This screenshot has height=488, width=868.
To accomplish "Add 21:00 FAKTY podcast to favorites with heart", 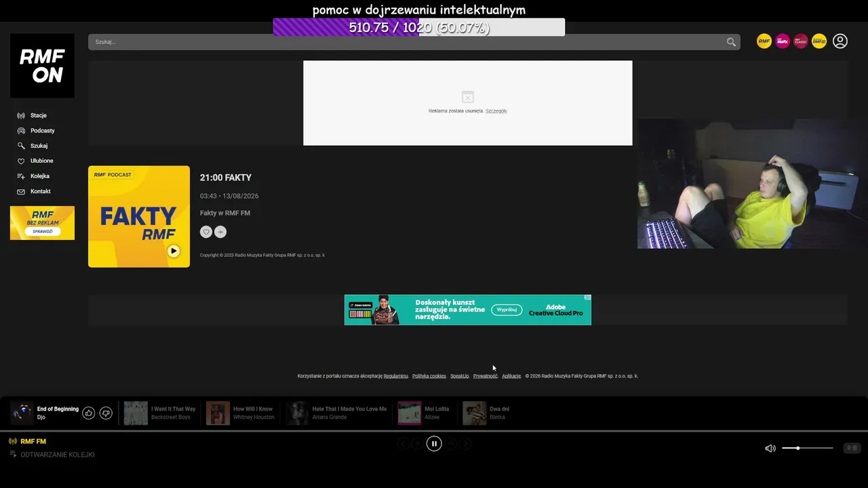I will (206, 232).
